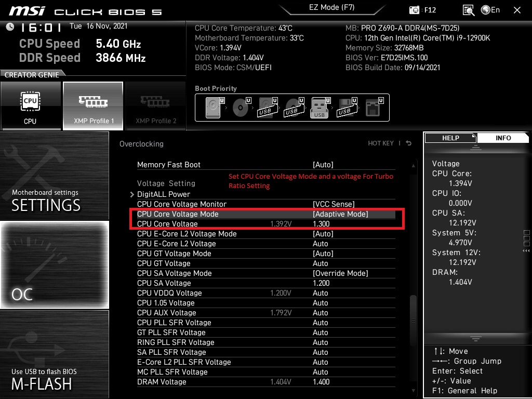Expand the info panel bottom handle
The image size is (532, 399).
[x=476, y=338]
